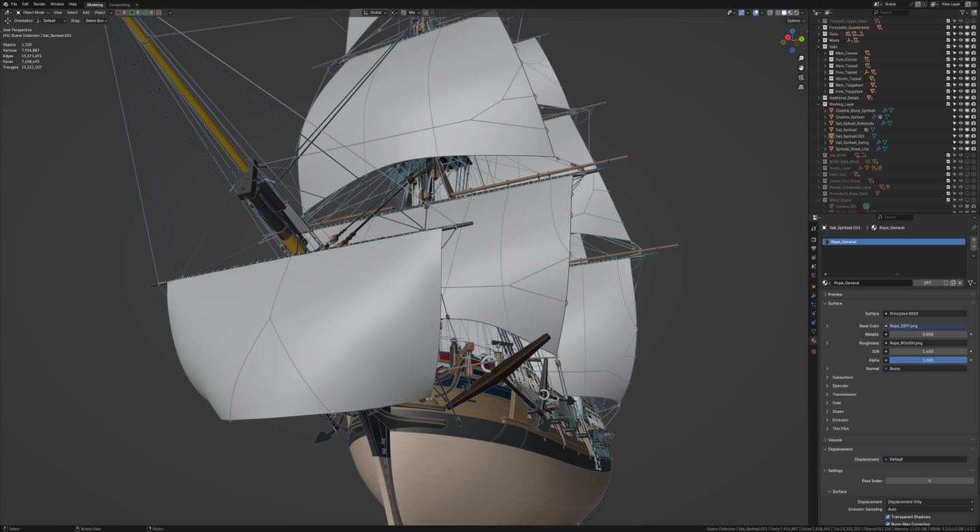This screenshot has width=980, height=532.
Task: Click the pan view hand icon
Action: (801, 68)
